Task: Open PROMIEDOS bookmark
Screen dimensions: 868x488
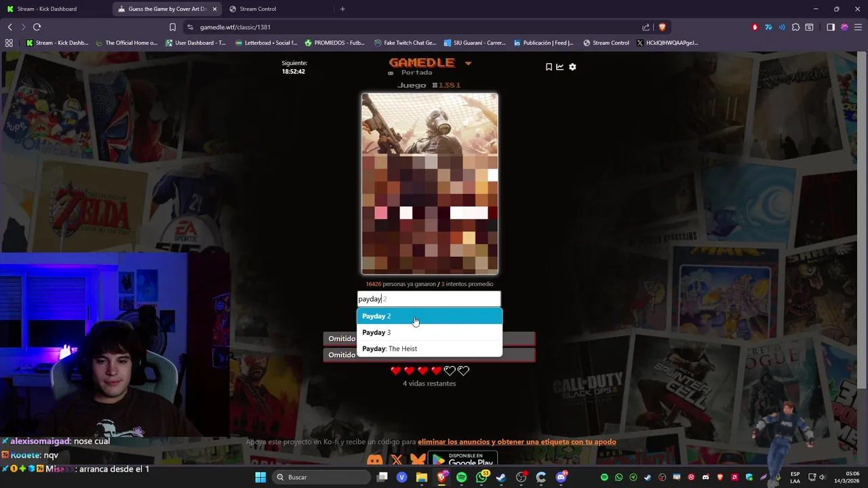Action: (334, 43)
